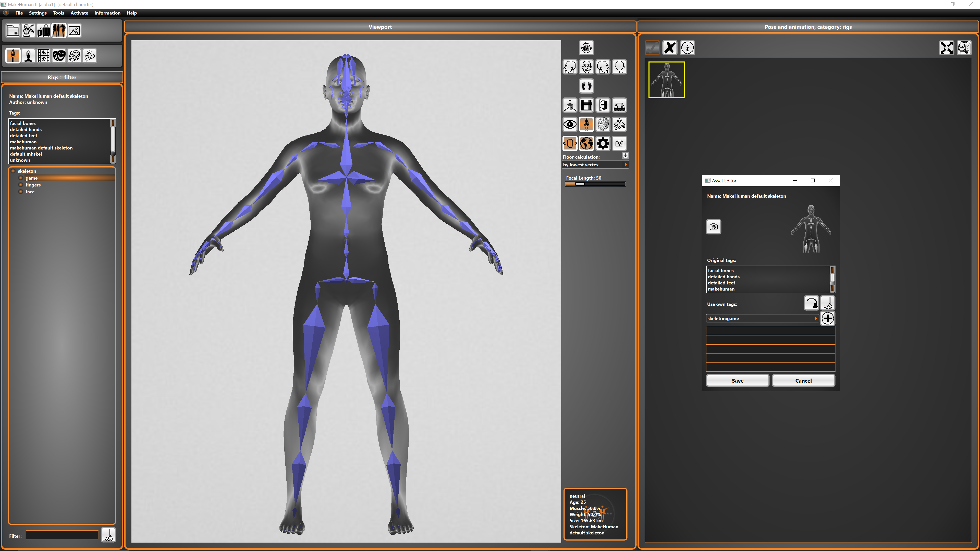The image size is (980, 551).
Task: Toggle the globe skybox icon
Action: coord(586,144)
